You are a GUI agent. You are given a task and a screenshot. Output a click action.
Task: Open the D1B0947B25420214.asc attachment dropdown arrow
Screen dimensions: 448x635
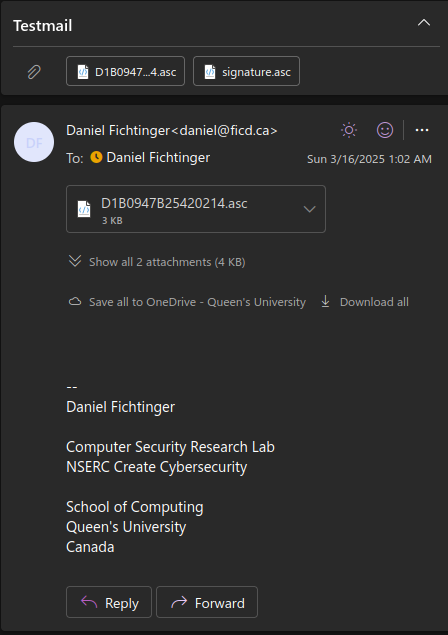pyautogui.click(x=309, y=209)
